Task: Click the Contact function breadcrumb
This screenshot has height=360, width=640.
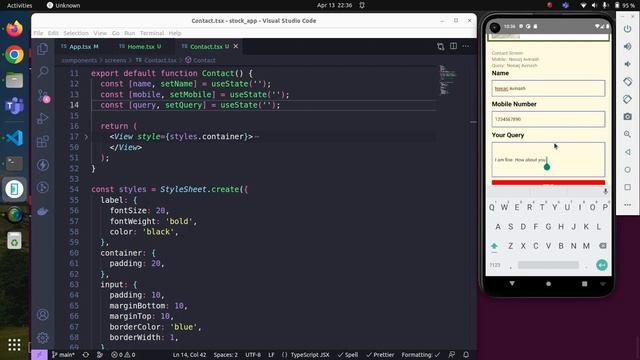Action: coord(200,60)
